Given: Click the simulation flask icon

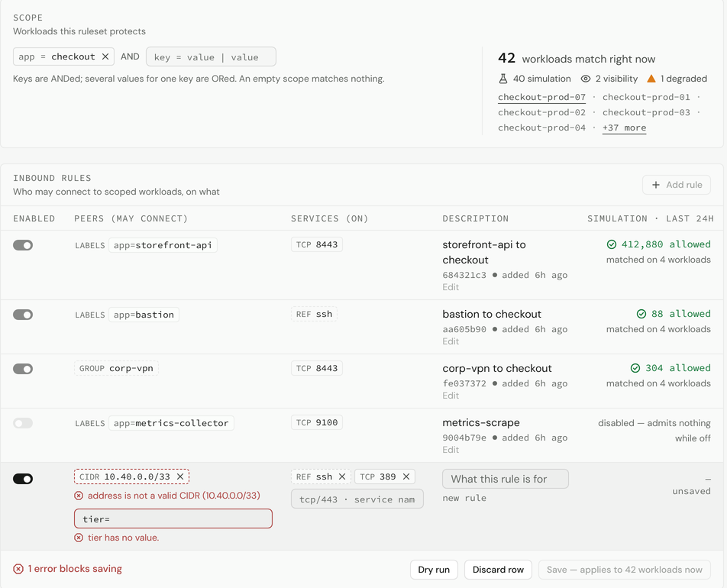Looking at the screenshot, I should (x=503, y=79).
